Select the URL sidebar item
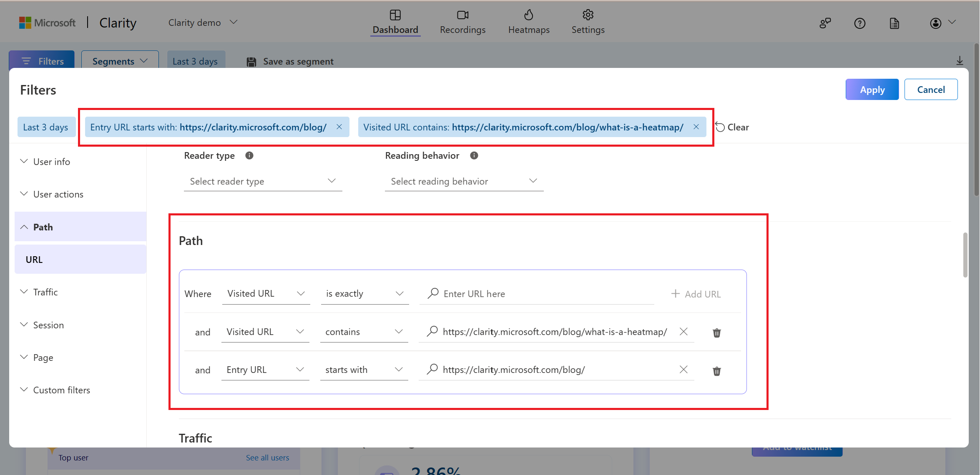The width and height of the screenshot is (980, 475). click(80, 259)
